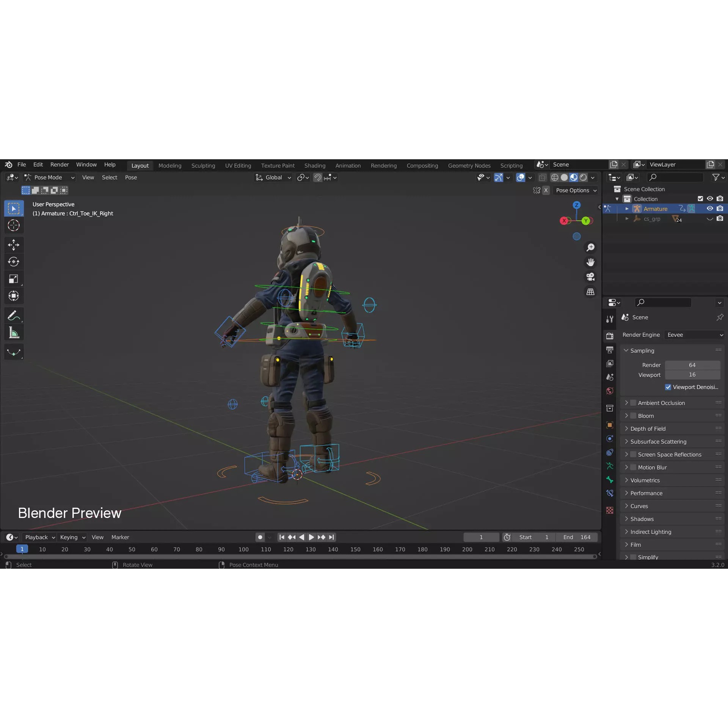The height and width of the screenshot is (728, 728).
Task: Select the Scale tool
Action: [x=14, y=279]
